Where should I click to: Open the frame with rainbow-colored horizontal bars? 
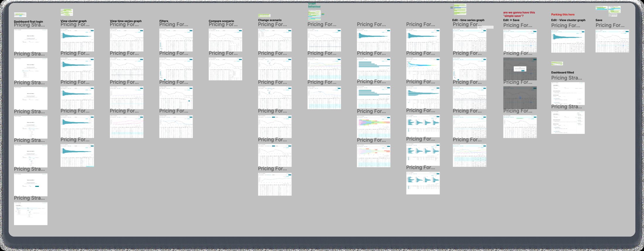pyautogui.click(x=374, y=127)
